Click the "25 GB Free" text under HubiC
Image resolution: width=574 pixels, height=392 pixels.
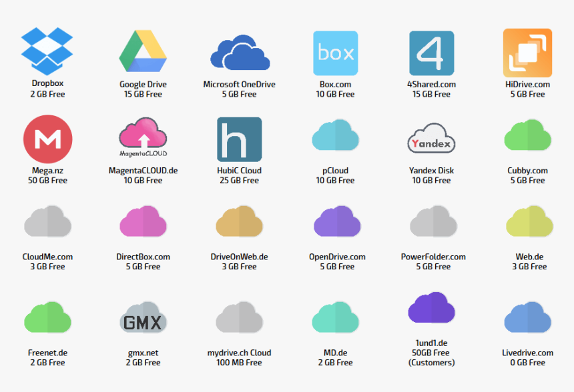coord(240,181)
